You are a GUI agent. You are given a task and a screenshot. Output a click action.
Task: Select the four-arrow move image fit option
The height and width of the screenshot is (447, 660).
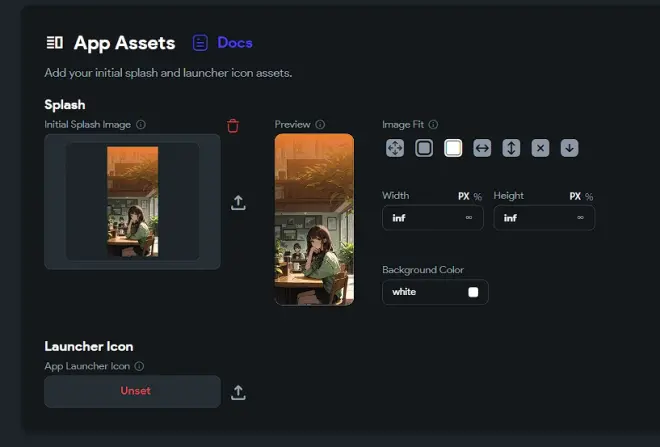pyautogui.click(x=395, y=148)
